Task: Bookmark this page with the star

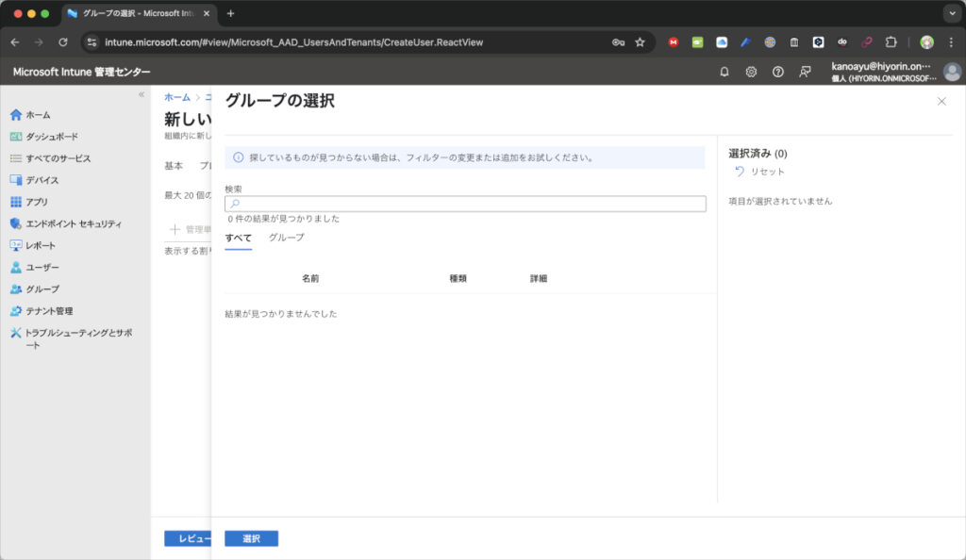Action: (x=641, y=42)
